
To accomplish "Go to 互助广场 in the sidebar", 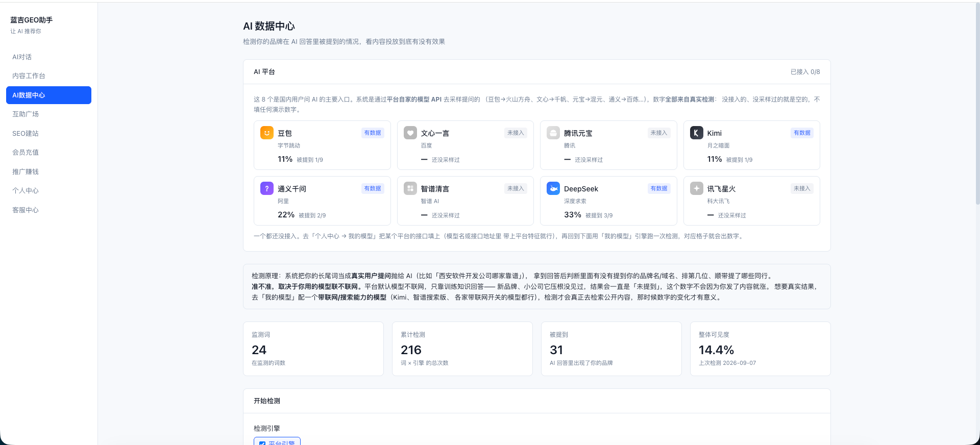I will click(48, 114).
